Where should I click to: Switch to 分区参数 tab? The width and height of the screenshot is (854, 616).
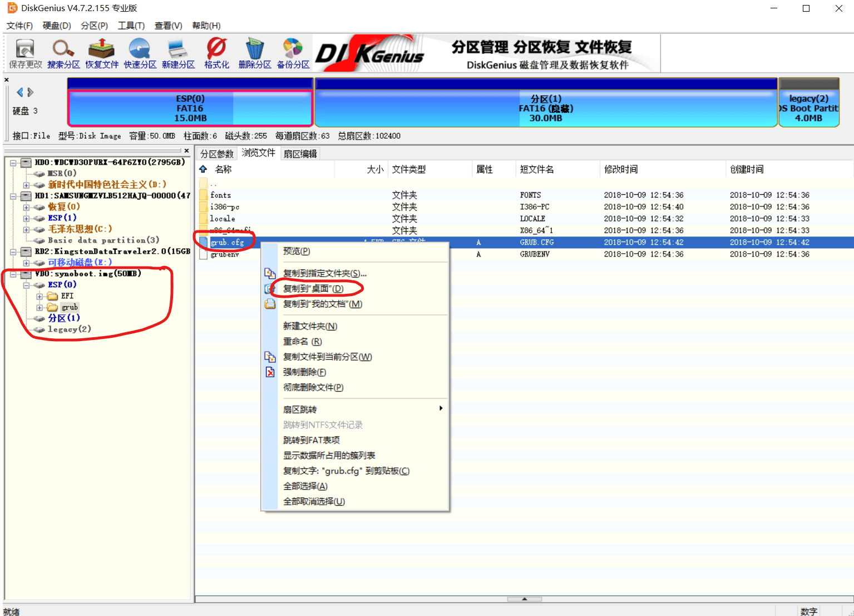[217, 154]
